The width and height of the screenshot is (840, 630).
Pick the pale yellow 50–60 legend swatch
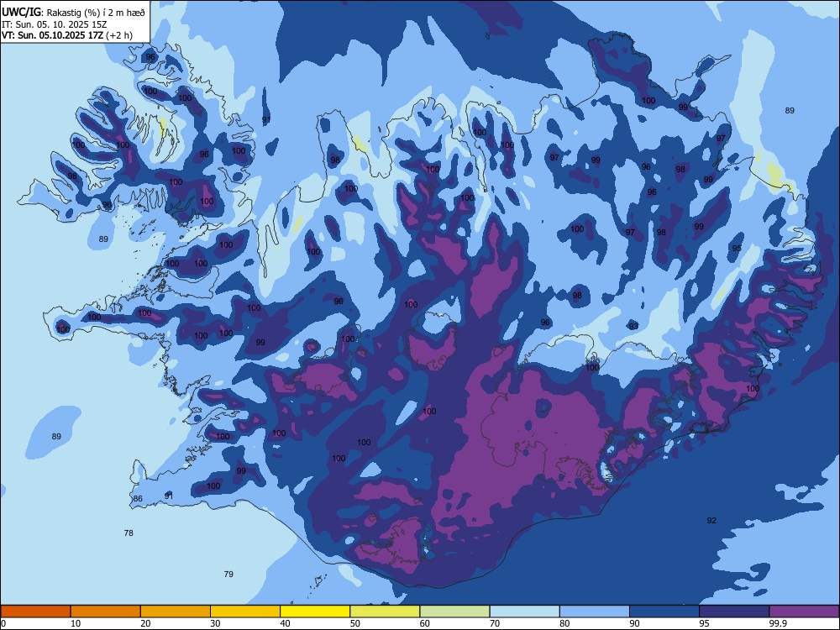pyautogui.click(x=385, y=612)
